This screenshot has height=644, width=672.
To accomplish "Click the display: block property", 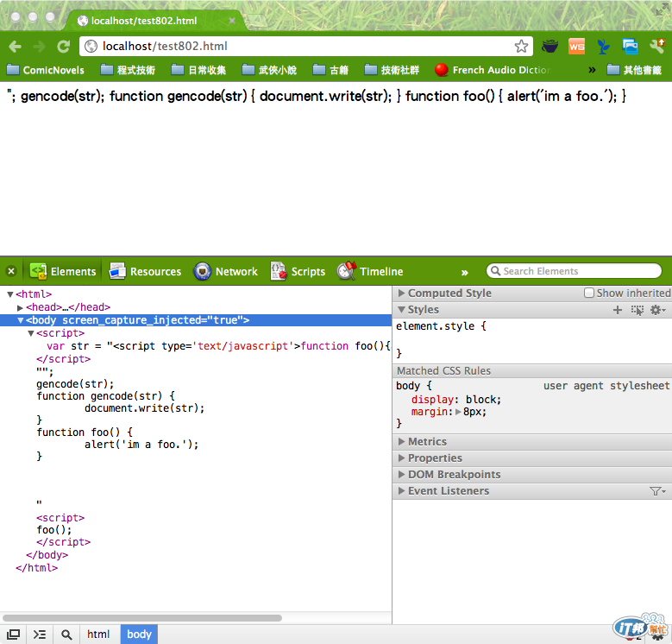I will coord(456,400).
